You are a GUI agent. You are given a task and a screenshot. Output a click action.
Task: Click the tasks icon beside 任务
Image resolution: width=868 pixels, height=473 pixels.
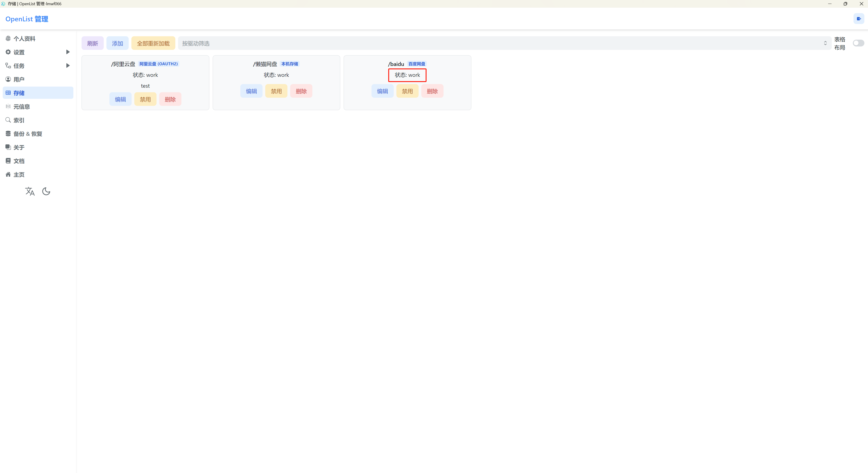point(8,65)
